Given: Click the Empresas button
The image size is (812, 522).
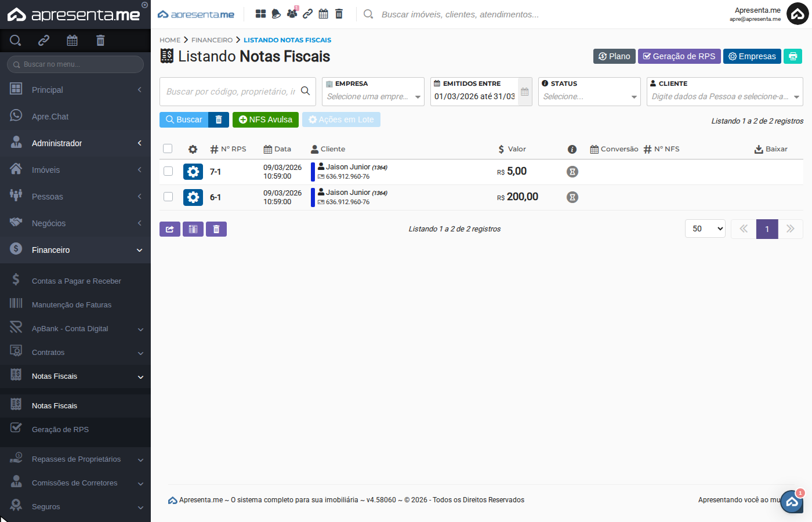Looking at the screenshot, I should tap(752, 56).
